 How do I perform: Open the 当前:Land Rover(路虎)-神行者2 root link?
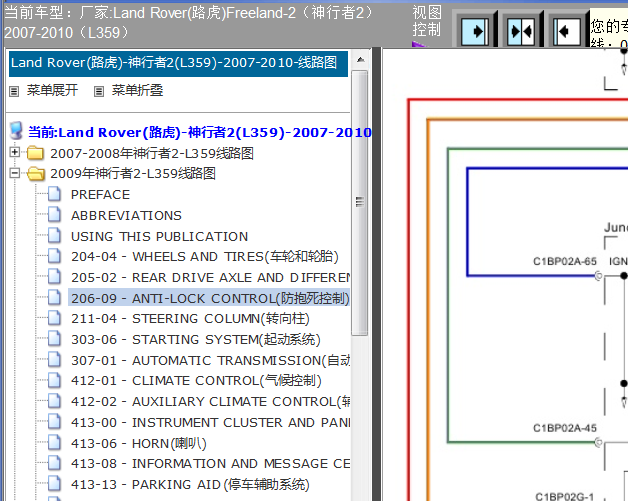tap(199, 132)
